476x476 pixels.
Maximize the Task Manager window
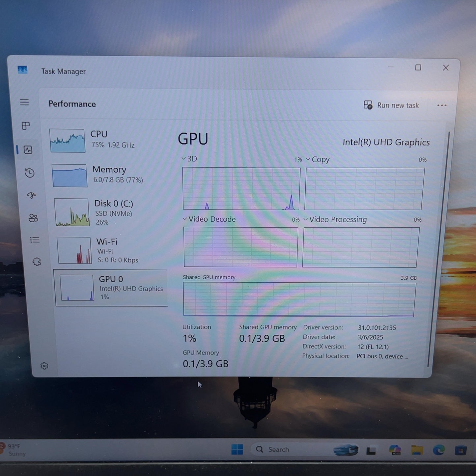coord(418,68)
